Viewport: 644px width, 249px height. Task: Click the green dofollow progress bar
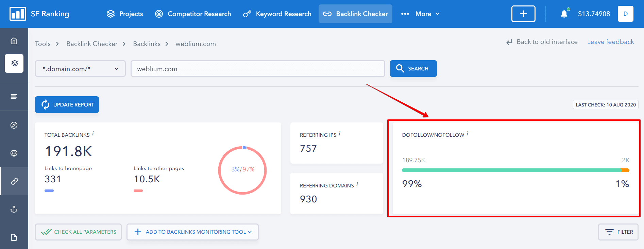(512, 170)
